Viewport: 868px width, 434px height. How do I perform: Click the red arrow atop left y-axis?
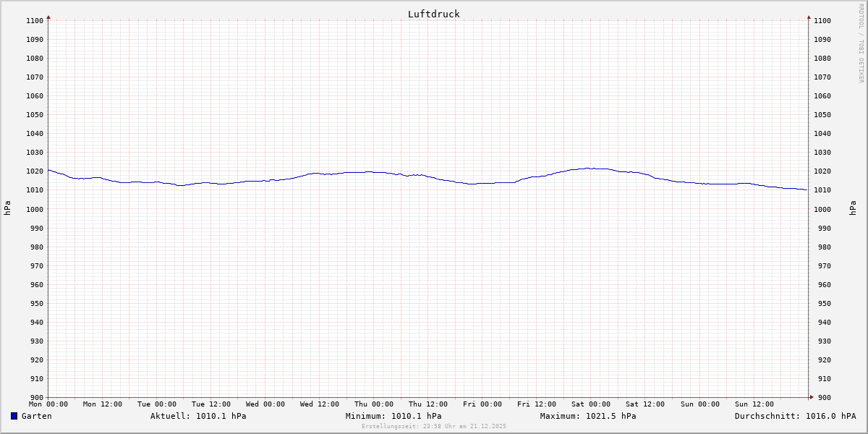coord(48,17)
